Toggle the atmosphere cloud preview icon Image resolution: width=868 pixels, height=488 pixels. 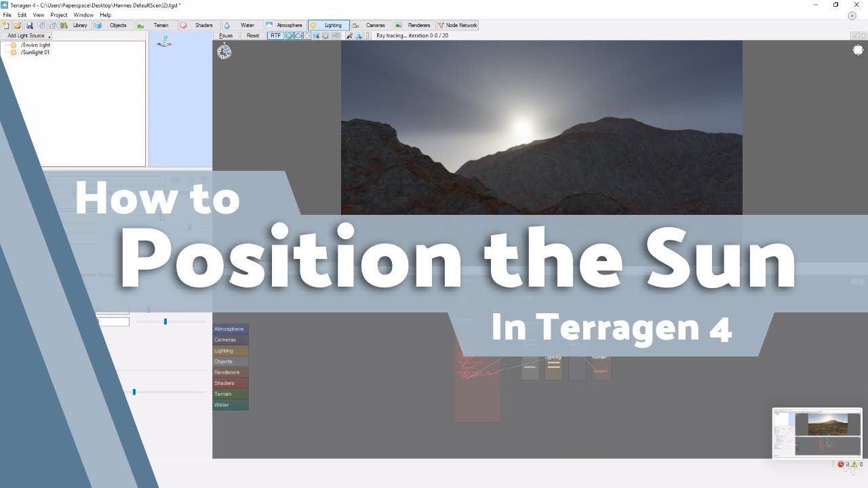pyautogui.click(x=298, y=35)
